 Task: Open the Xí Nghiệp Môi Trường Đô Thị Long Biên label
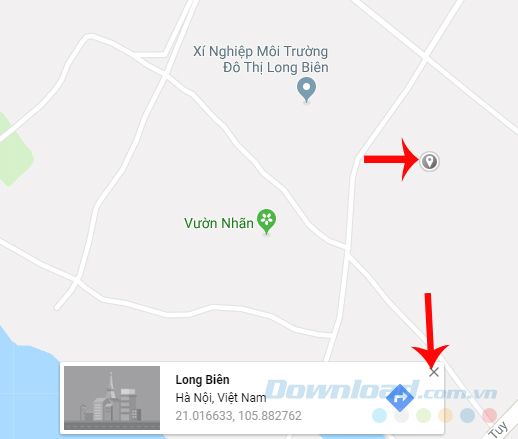point(261,59)
